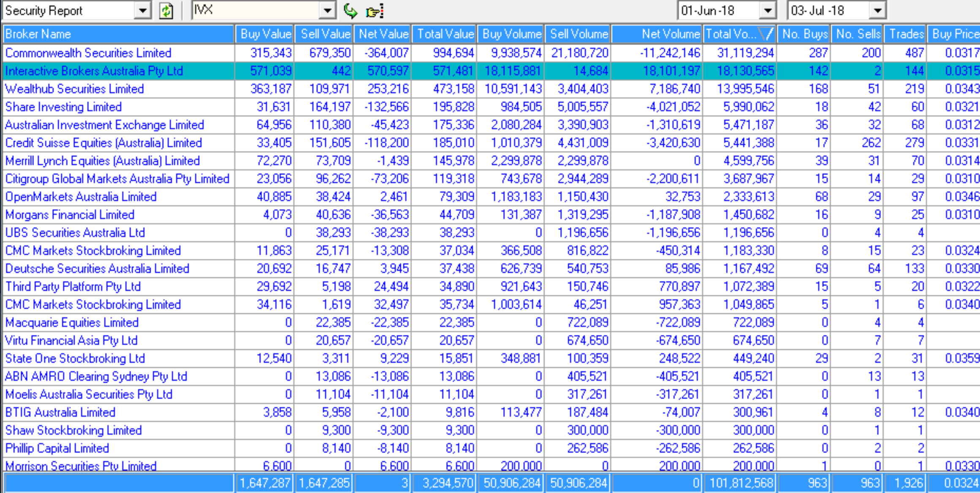Select ABN AMRO Clearing Sydney Pty Ltd row
The height and width of the screenshot is (493, 980).
(491, 376)
